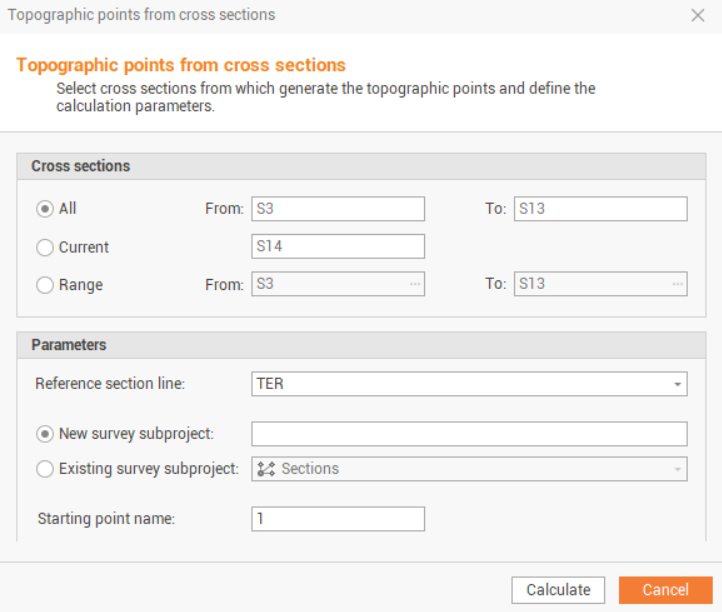722x612 pixels.
Task: Click the Sections subproject icon
Action: coord(266,469)
